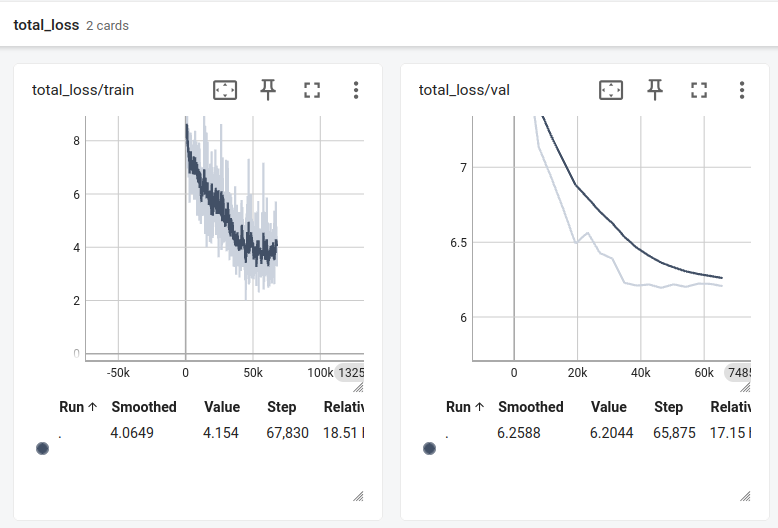778x528 pixels.
Task: Click val chart resize handle below plot
Action: [x=745, y=387]
